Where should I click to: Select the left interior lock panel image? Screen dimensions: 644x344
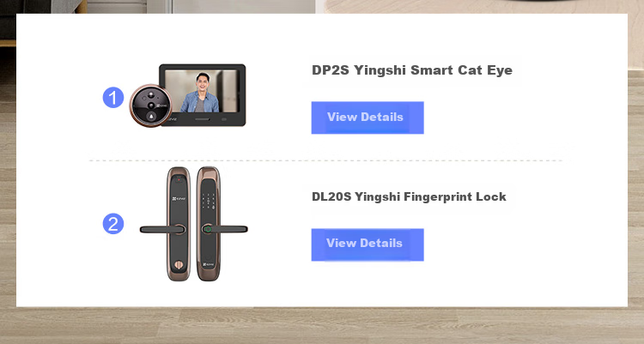(179, 224)
